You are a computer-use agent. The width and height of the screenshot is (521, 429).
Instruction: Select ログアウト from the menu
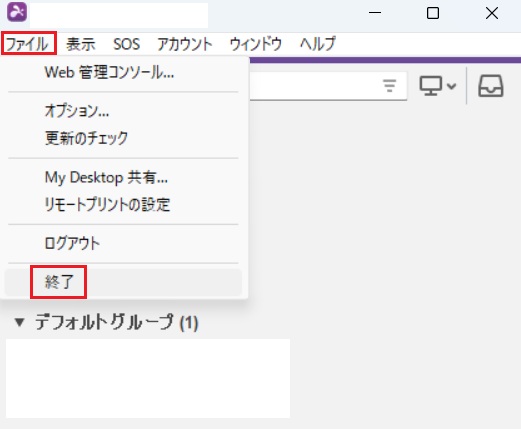coord(123,243)
